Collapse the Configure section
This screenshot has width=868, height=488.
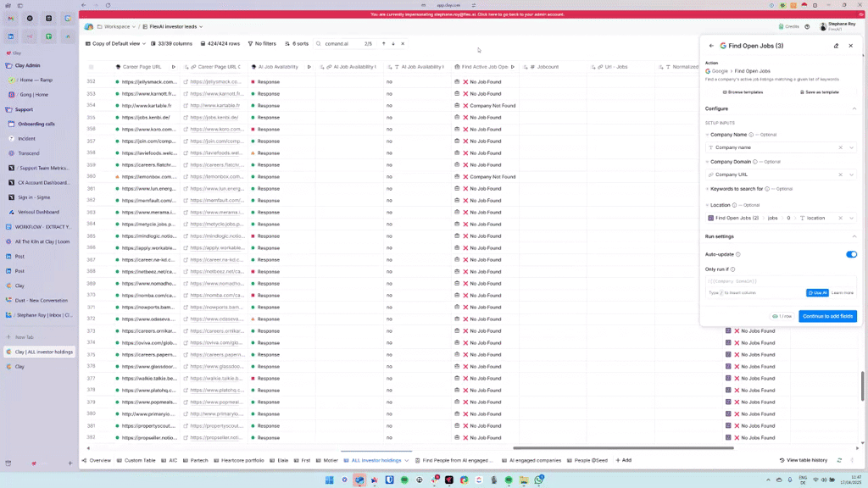[854, 108]
